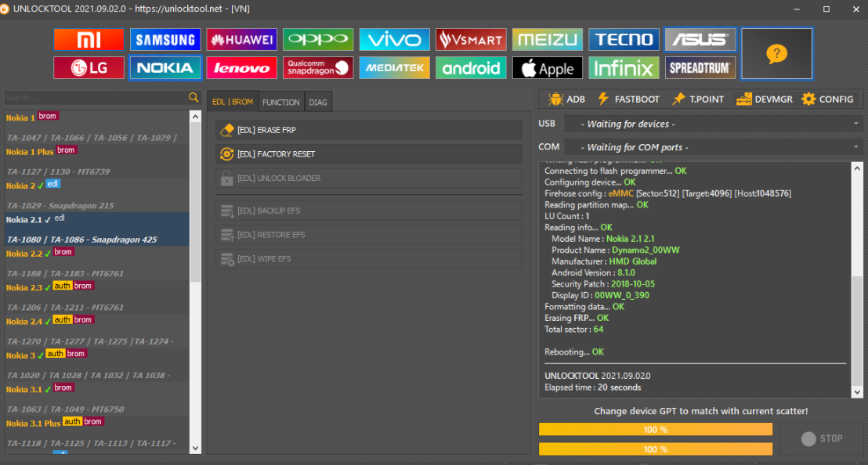Select the LG brand logo

pos(89,68)
